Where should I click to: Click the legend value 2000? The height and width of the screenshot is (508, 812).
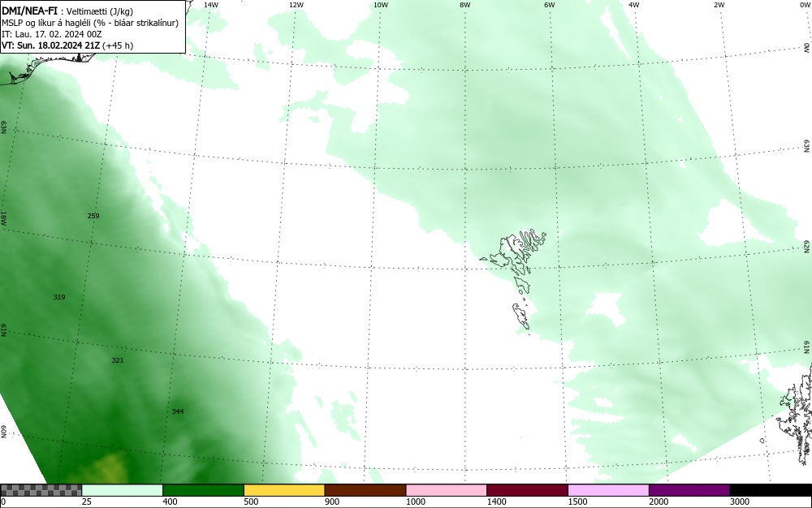pyautogui.click(x=659, y=502)
